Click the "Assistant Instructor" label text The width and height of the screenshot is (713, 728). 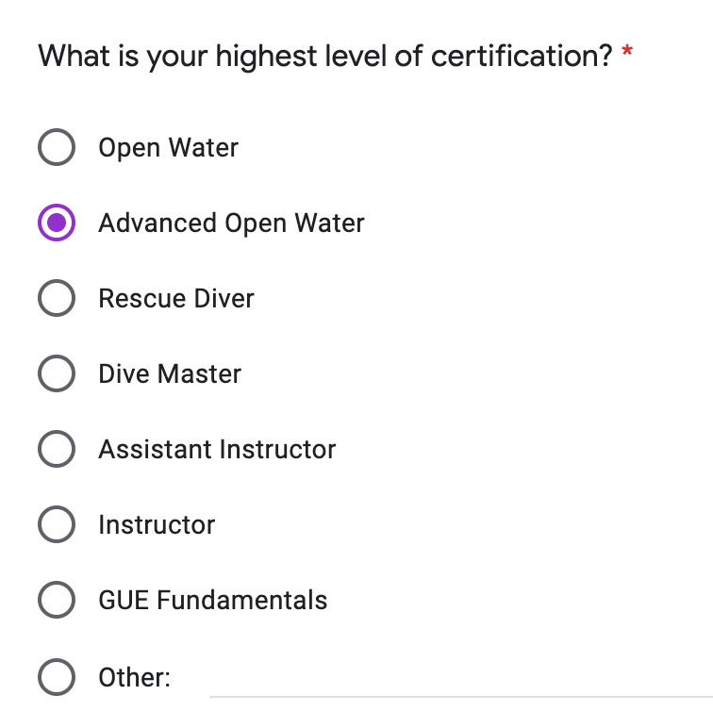tap(217, 450)
